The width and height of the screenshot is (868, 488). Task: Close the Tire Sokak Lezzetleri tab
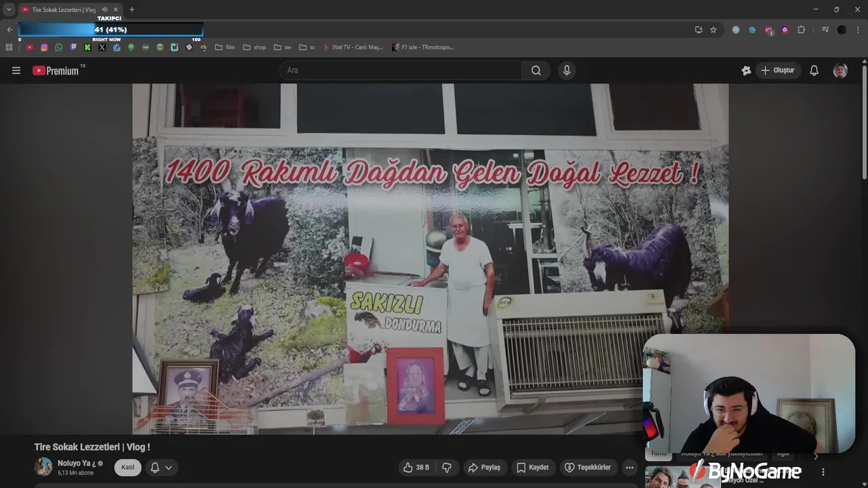[x=116, y=9]
